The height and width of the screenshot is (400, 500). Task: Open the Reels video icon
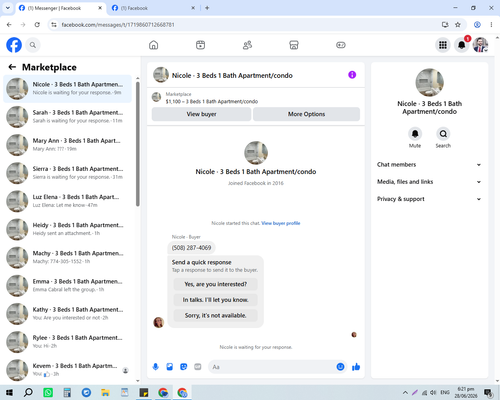200,45
